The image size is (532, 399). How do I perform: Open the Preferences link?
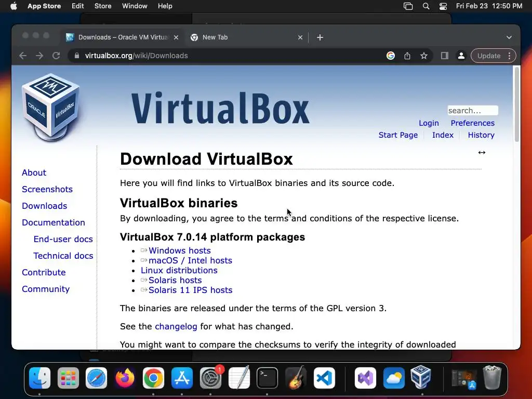pos(472,123)
